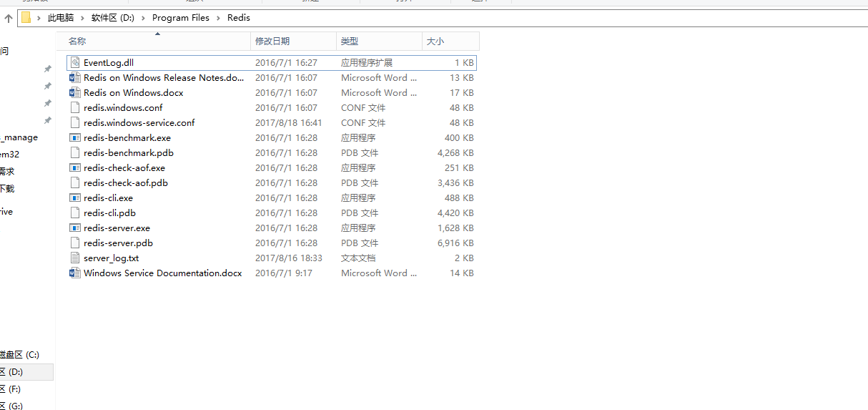Navigate to 此电脑 in the breadcrumb
This screenshot has width=868, height=410.
point(61,18)
